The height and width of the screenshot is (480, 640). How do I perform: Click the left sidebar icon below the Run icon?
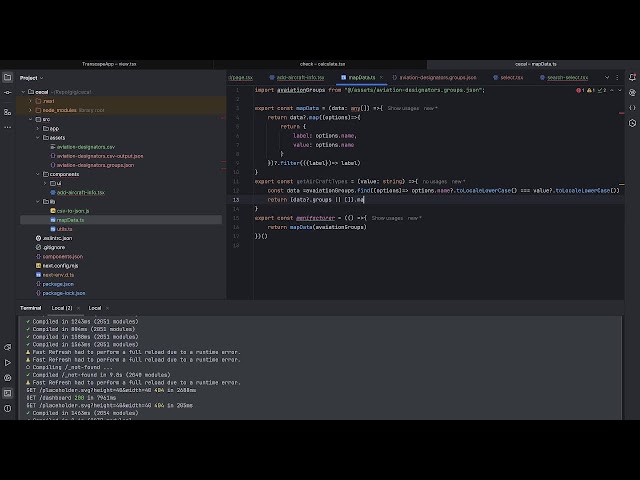tap(8, 378)
